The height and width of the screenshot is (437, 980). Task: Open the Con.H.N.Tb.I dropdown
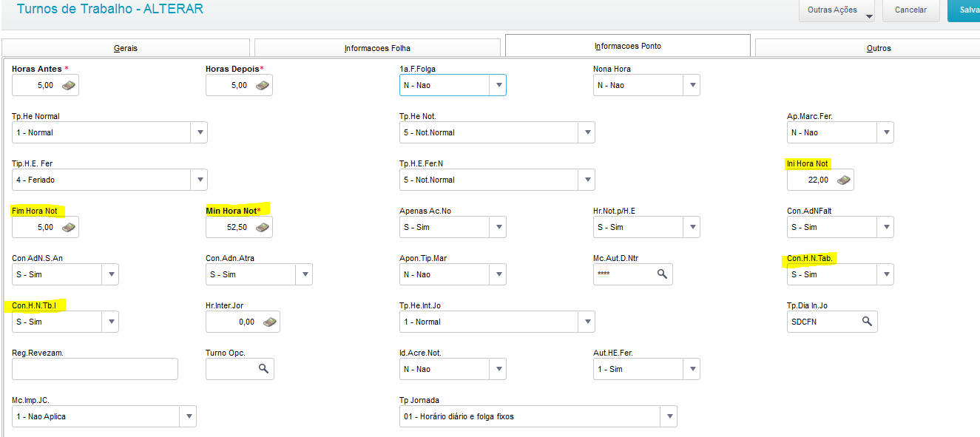tap(65, 322)
